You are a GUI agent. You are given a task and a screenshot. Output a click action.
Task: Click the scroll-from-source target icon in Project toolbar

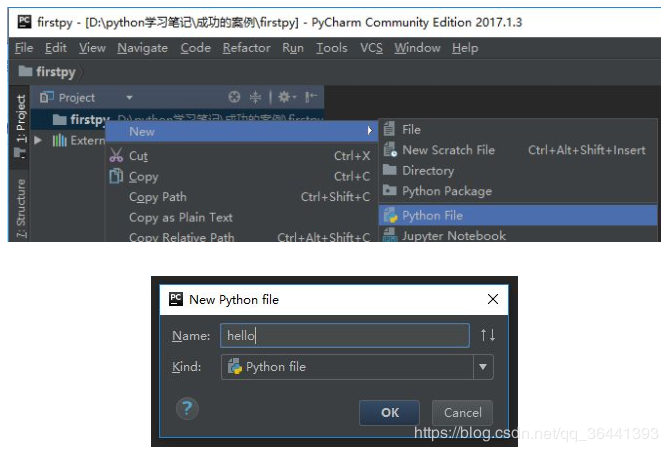click(234, 97)
